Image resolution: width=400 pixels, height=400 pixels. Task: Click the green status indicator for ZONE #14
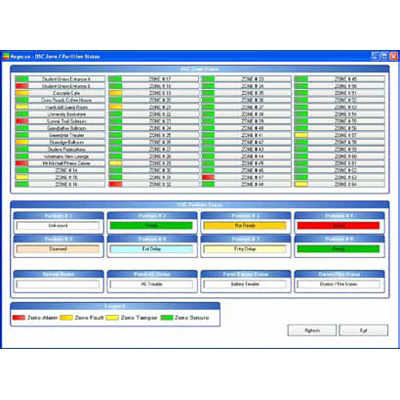22,170
